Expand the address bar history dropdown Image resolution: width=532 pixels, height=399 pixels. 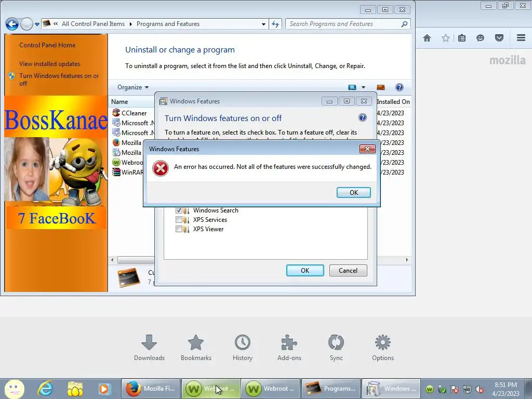(x=263, y=24)
